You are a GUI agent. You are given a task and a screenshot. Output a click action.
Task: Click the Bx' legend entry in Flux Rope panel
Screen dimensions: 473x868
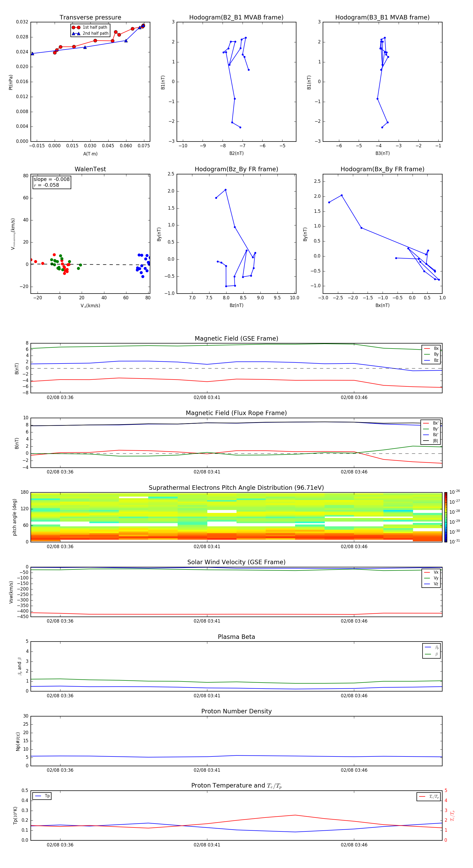431,423
